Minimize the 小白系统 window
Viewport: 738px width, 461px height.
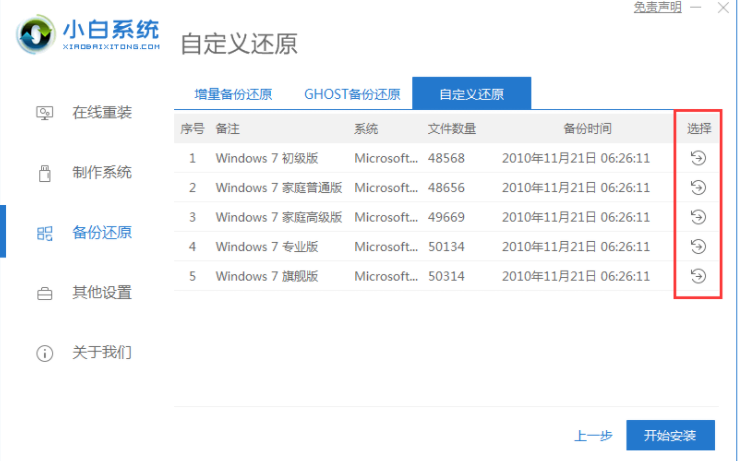(x=696, y=8)
